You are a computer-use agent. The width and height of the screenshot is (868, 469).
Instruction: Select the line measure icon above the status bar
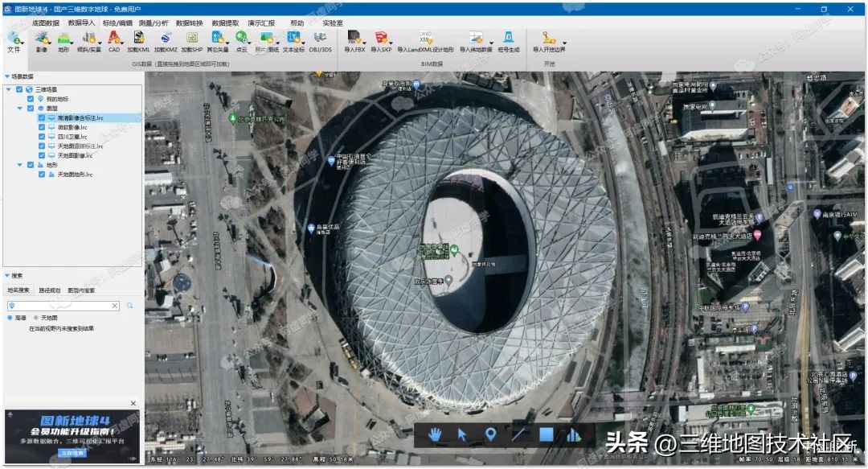(518, 434)
